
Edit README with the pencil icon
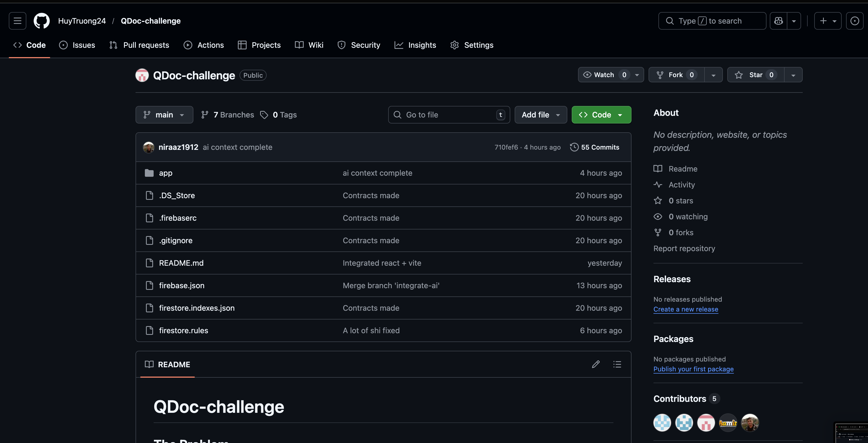tap(595, 364)
